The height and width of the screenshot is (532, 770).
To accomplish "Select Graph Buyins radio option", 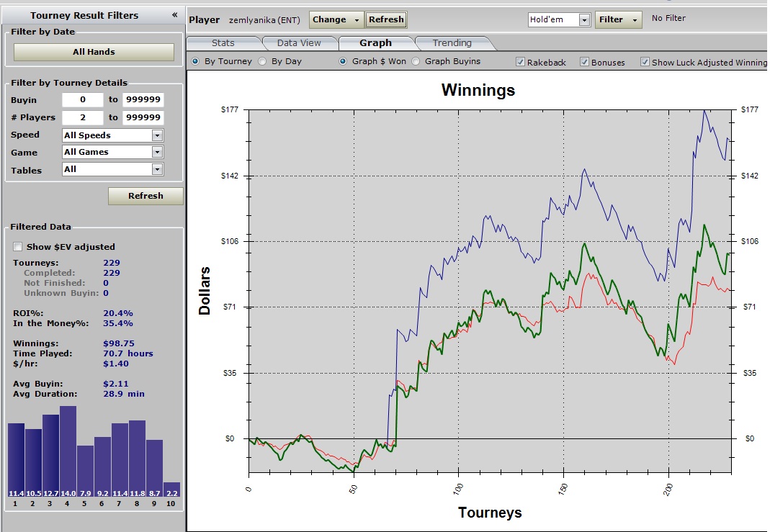I will tap(416, 62).
